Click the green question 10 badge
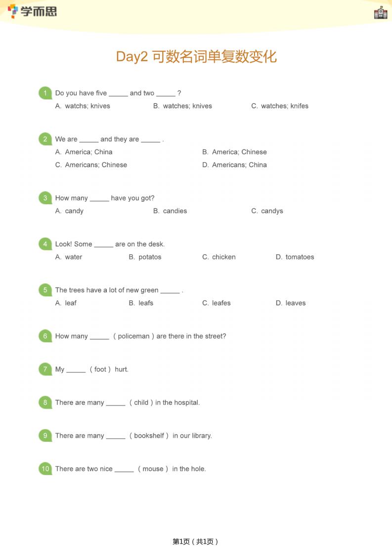The width and height of the screenshot is (392, 555). 45,468
